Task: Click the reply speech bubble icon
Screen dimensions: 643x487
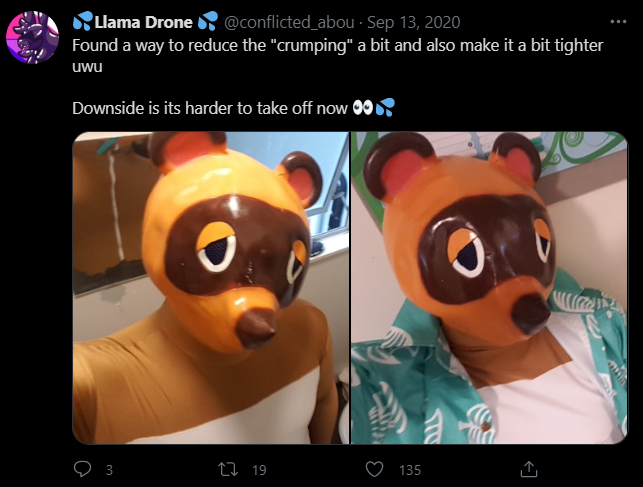Action: (x=82, y=469)
